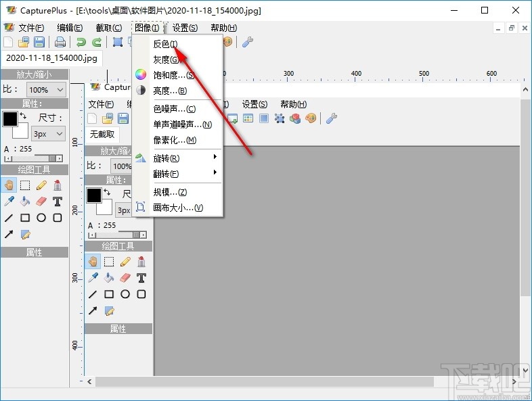Swap foreground and background colors, outer left panel

click(x=23, y=116)
